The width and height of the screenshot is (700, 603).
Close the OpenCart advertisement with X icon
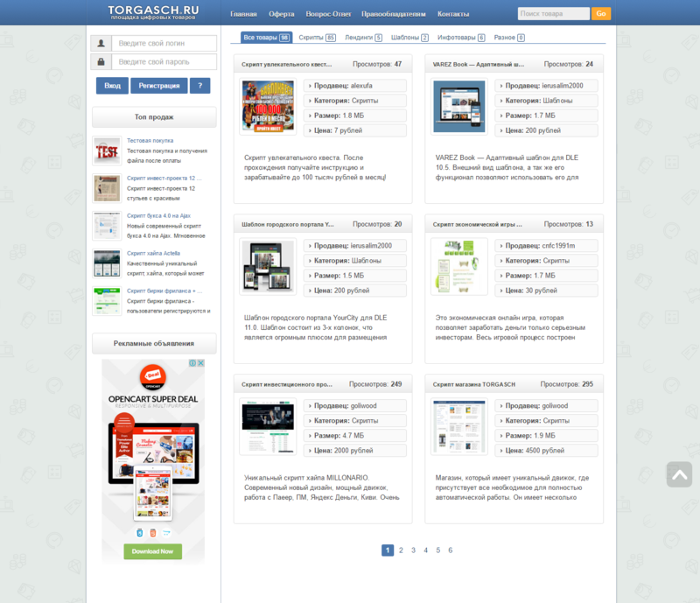pos(201,363)
